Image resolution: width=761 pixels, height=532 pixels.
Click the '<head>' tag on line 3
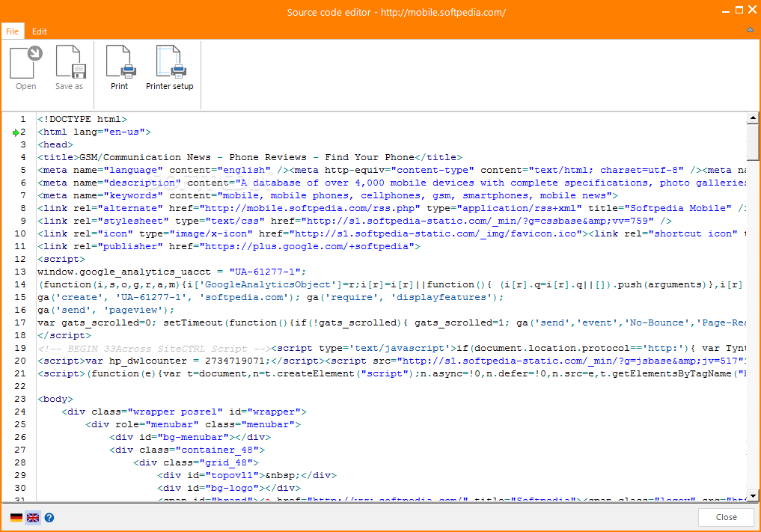click(55, 144)
